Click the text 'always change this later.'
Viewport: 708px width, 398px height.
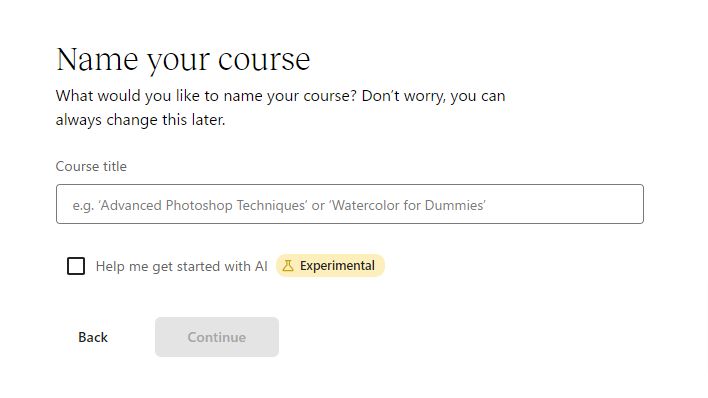click(x=140, y=120)
